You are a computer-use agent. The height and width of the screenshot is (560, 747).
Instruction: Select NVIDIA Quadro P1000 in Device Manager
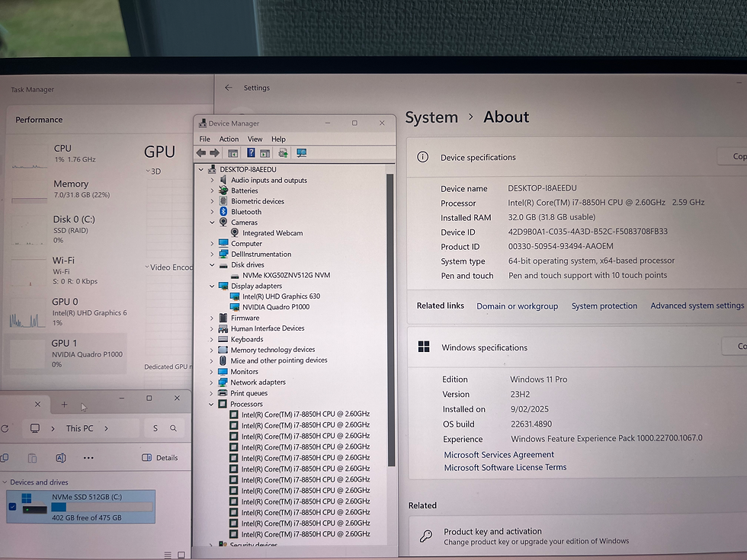[x=276, y=307]
